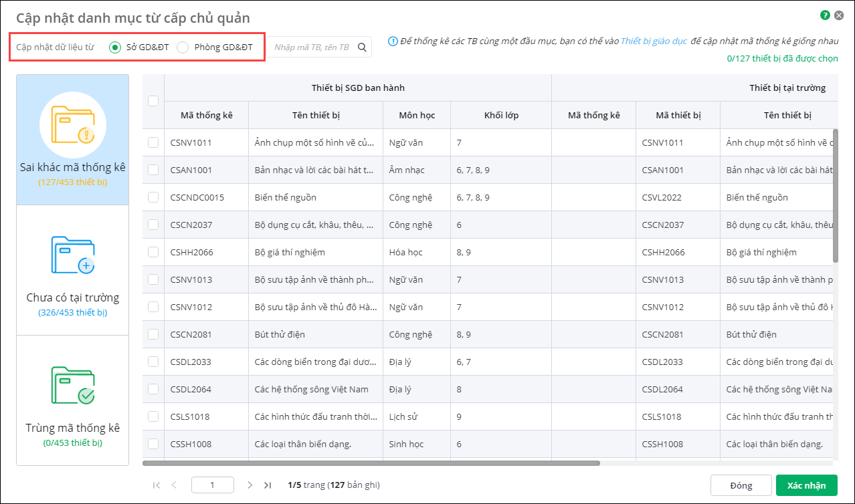Click the info icon before the hint text
The image size is (855, 504).
(x=393, y=41)
